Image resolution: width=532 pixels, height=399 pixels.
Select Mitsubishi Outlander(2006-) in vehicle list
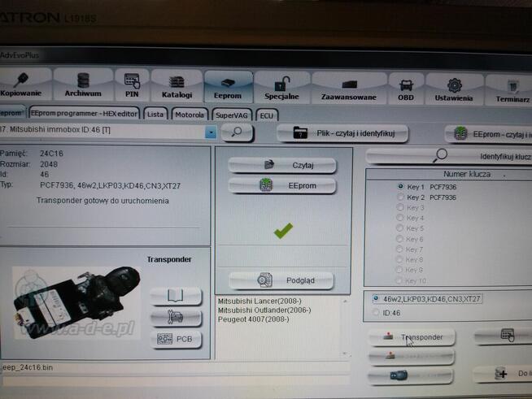(263, 310)
